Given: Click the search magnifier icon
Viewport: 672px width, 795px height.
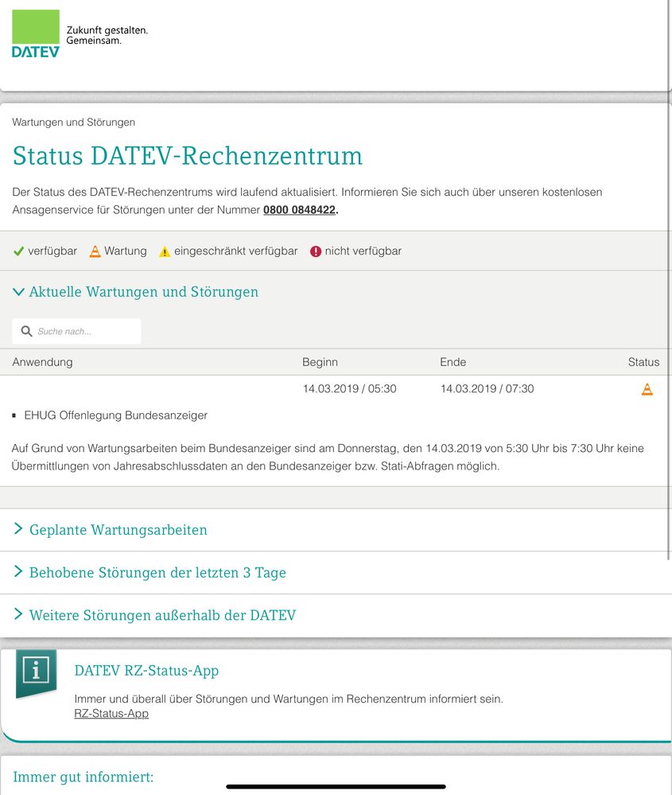Looking at the screenshot, I should (27, 331).
